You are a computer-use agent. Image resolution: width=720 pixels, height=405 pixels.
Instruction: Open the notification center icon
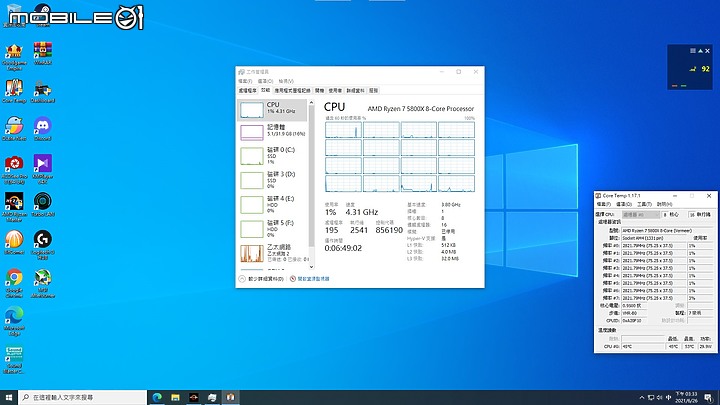709,398
